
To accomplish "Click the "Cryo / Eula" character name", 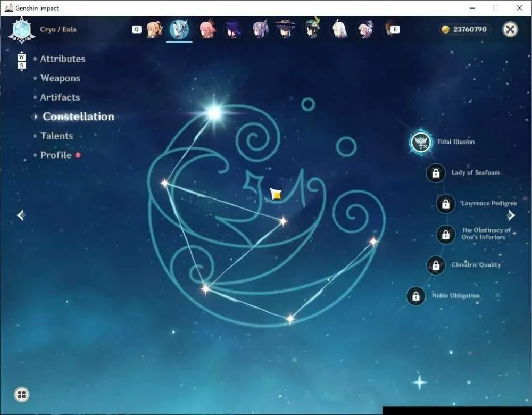I will tap(58, 29).
